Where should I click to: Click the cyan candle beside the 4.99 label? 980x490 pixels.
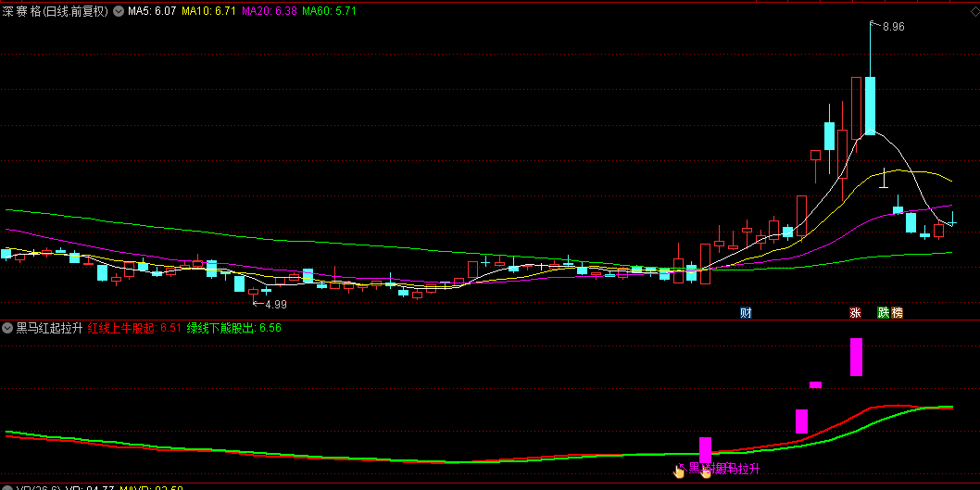[x=239, y=283]
